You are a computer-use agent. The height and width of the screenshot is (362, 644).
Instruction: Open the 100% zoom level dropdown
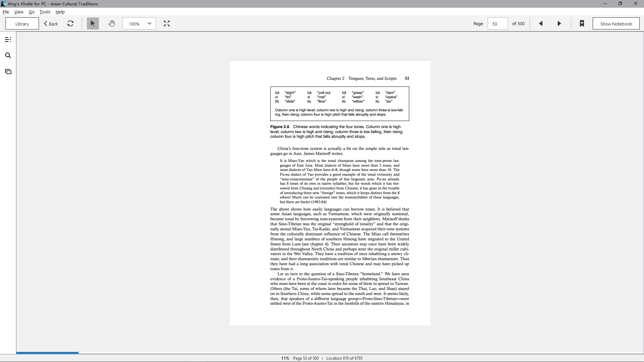(x=139, y=23)
